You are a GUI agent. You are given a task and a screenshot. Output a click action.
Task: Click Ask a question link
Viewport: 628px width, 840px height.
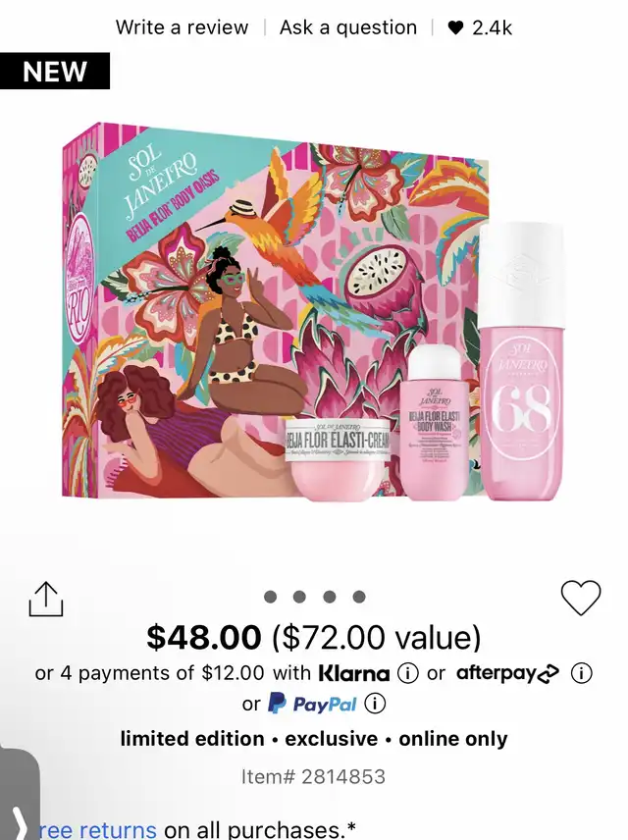(348, 27)
